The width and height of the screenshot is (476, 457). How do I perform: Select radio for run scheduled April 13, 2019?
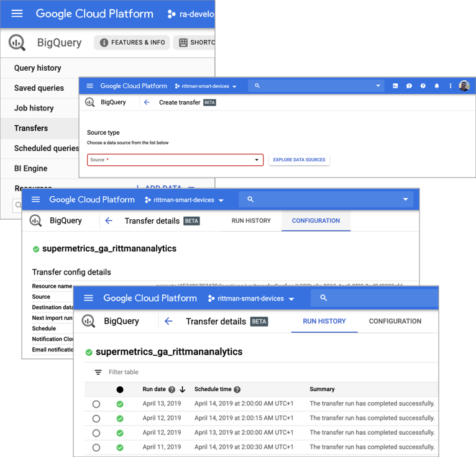[96, 433]
